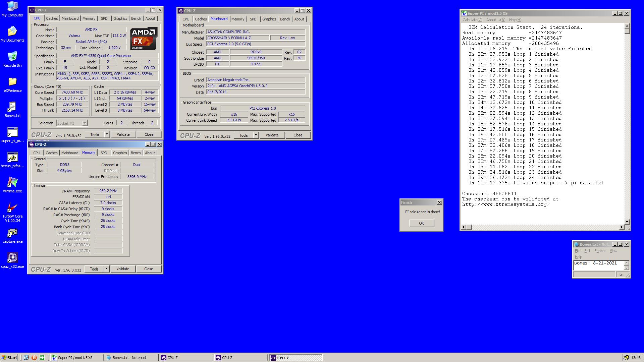
Task: Click Super PI vertical scrollbar up arrow
Action: pyautogui.click(x=627, y=26)
